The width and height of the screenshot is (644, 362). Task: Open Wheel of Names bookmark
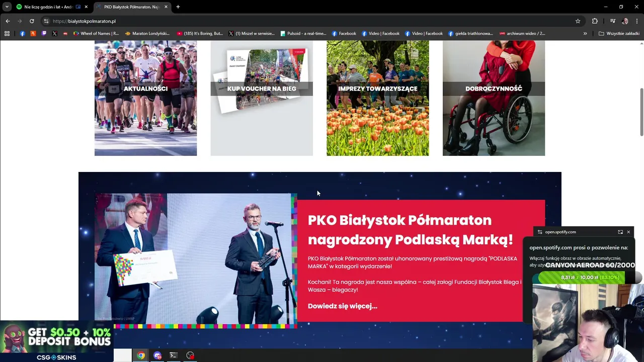point(96,34)
